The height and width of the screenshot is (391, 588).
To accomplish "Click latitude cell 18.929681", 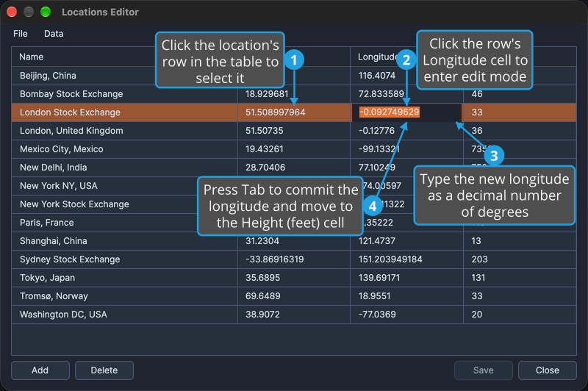I will pos(294,94).
